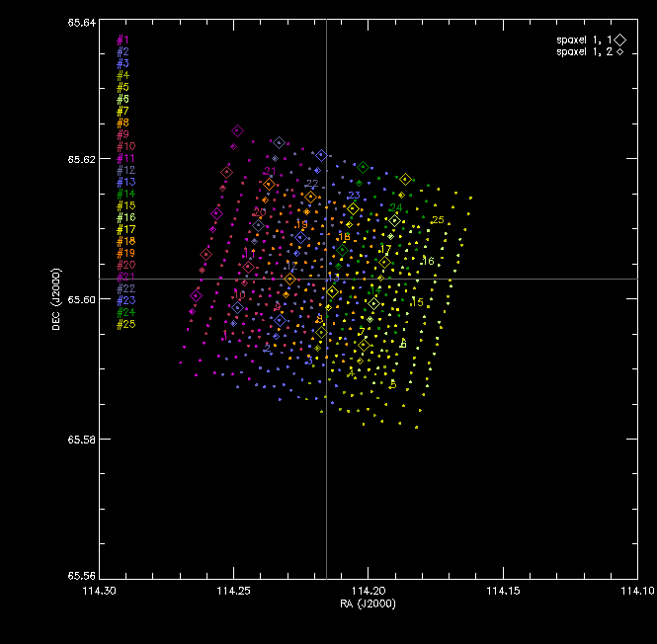Click the 114.25 RA tick label
This screenshot has width=657, height=644.
pyautogui.click(x=233, y=591)
